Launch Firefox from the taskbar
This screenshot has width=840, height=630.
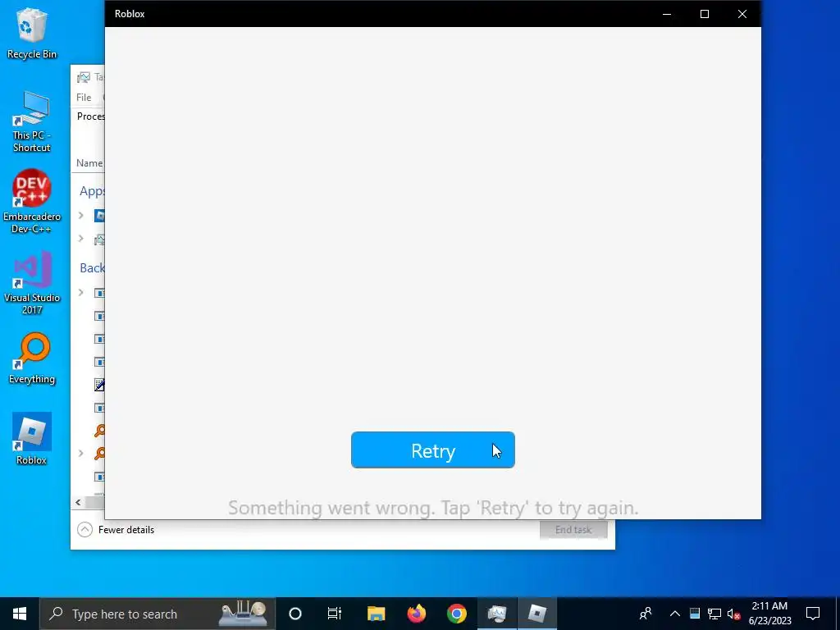(416, 614)
